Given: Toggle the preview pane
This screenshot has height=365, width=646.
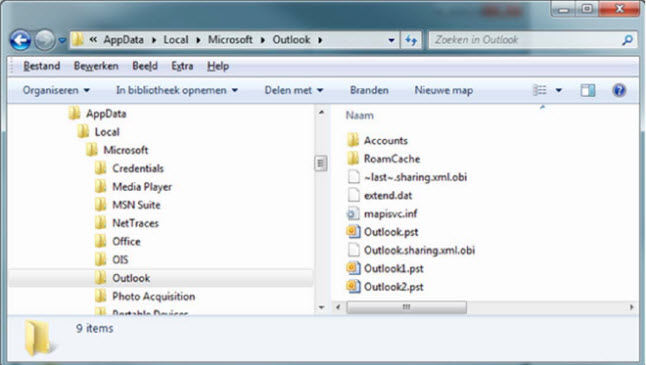Looking at the screenshot, I should (587, 90).
